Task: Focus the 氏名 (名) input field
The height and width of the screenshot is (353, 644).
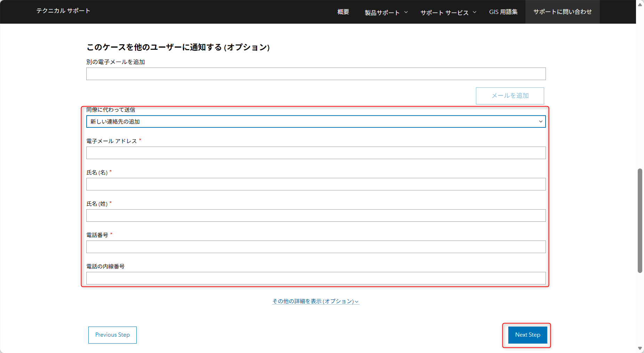Action: click(316, 184)
